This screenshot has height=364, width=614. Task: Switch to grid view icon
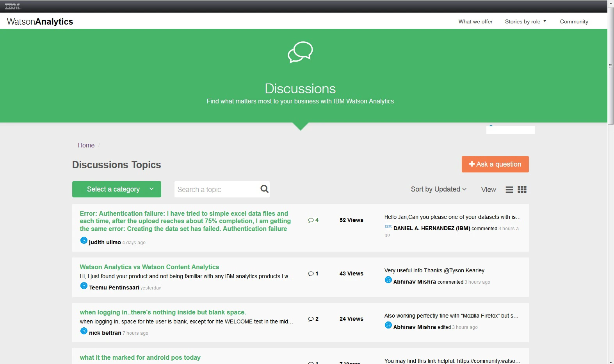tap(522, 189)
